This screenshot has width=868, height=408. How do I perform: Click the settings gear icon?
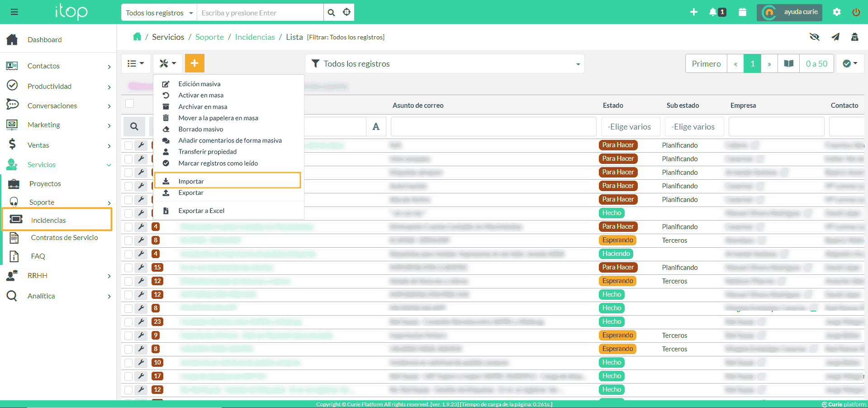point(837,12)
